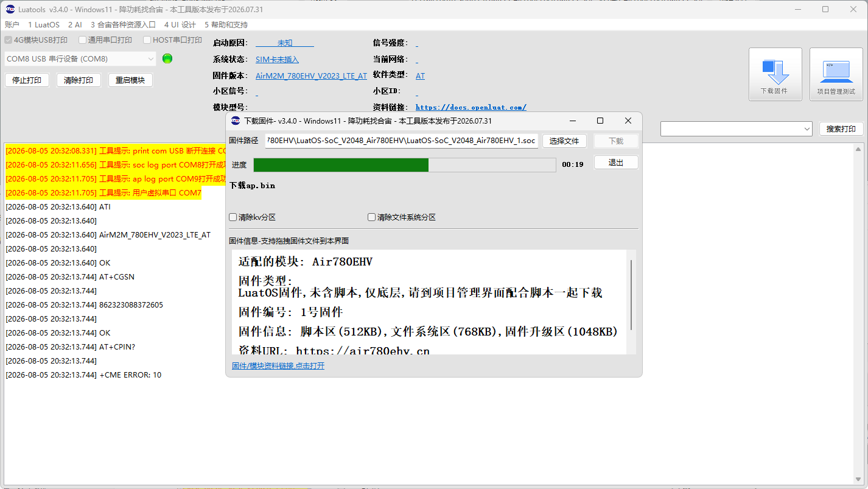
Task: Click the 重启模块 button
Action: click(x=130, y=80)
